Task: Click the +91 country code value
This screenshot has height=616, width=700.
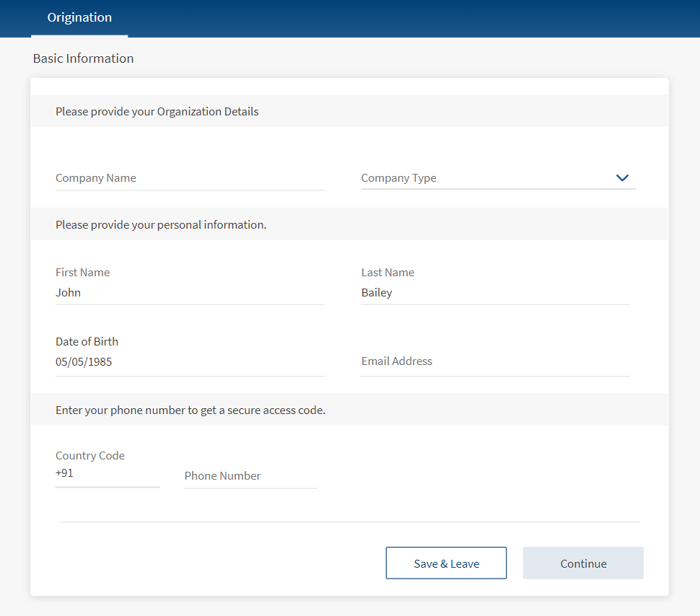Action: pyautogui.click(x=64, y=472)
